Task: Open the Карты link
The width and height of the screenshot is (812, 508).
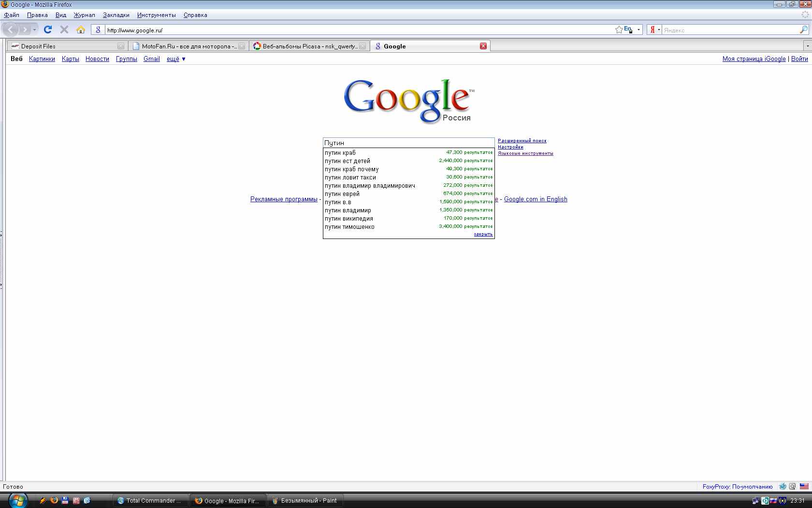Action: pos(71,59)
